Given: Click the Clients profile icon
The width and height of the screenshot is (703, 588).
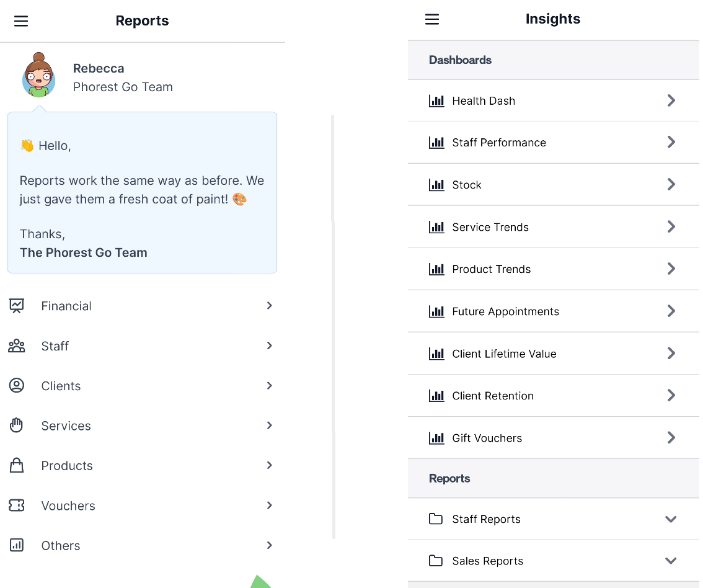Looking at the screenshot, I should pyautogui.click(x=17, y=386).
